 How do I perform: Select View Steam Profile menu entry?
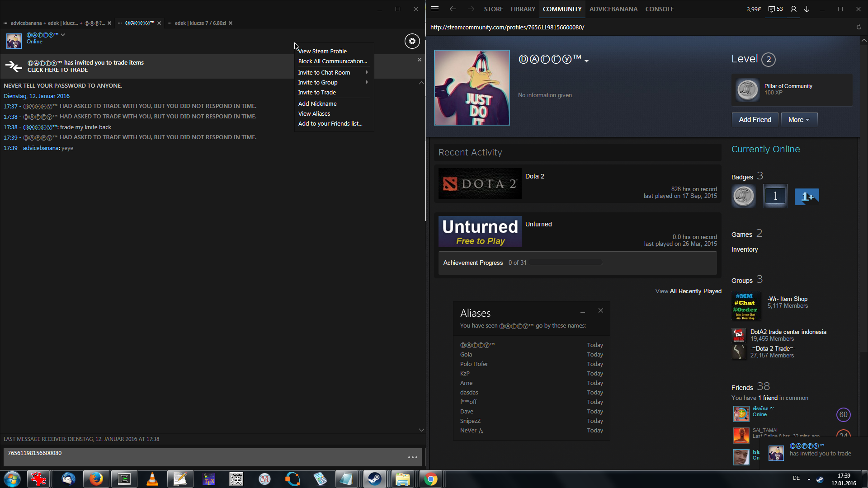(322, 51)
